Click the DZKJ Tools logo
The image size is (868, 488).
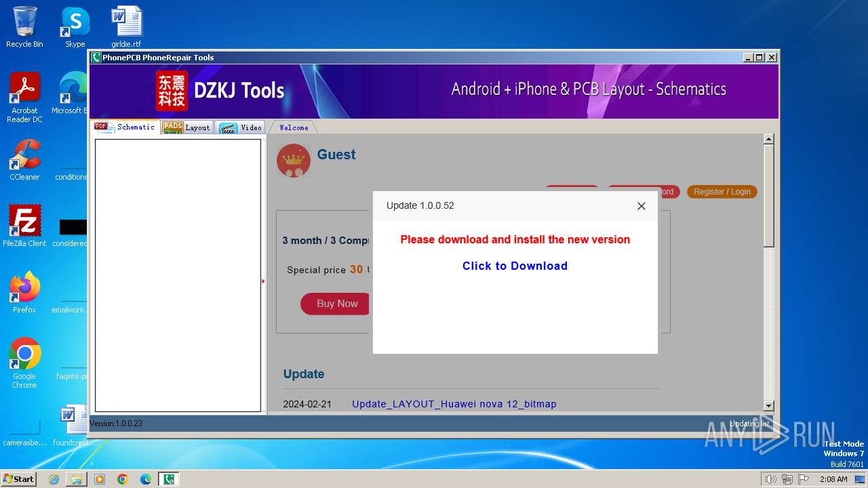(x=220, y=90)
